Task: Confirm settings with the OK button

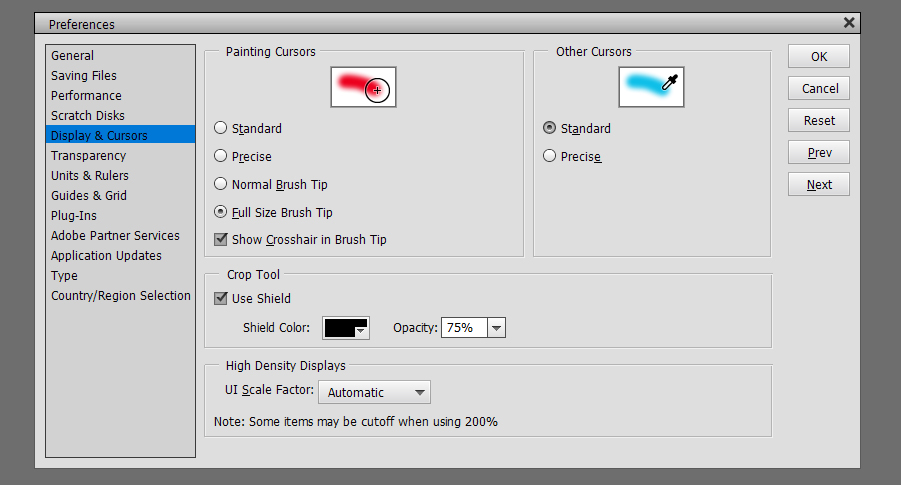Action: coord(819,56)
